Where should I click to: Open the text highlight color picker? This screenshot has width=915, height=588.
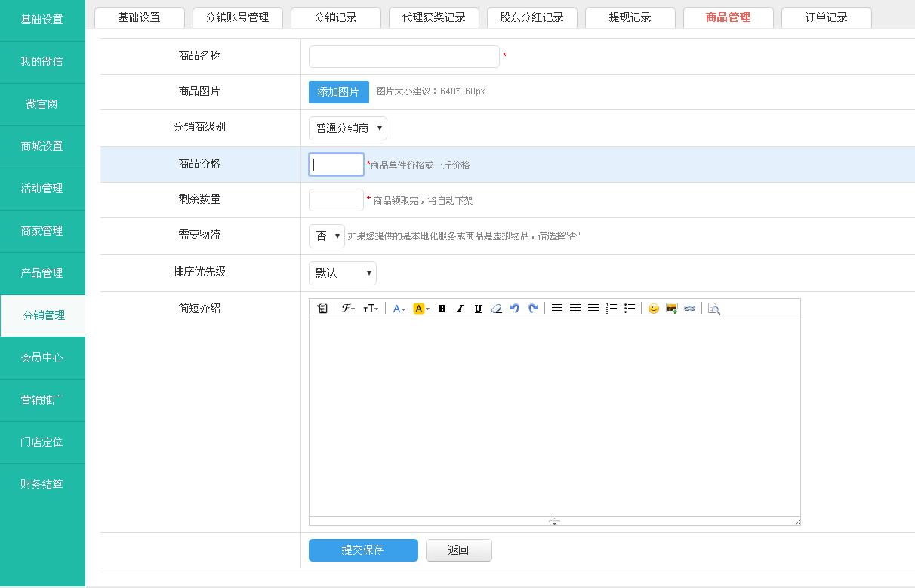pos(421,309)
